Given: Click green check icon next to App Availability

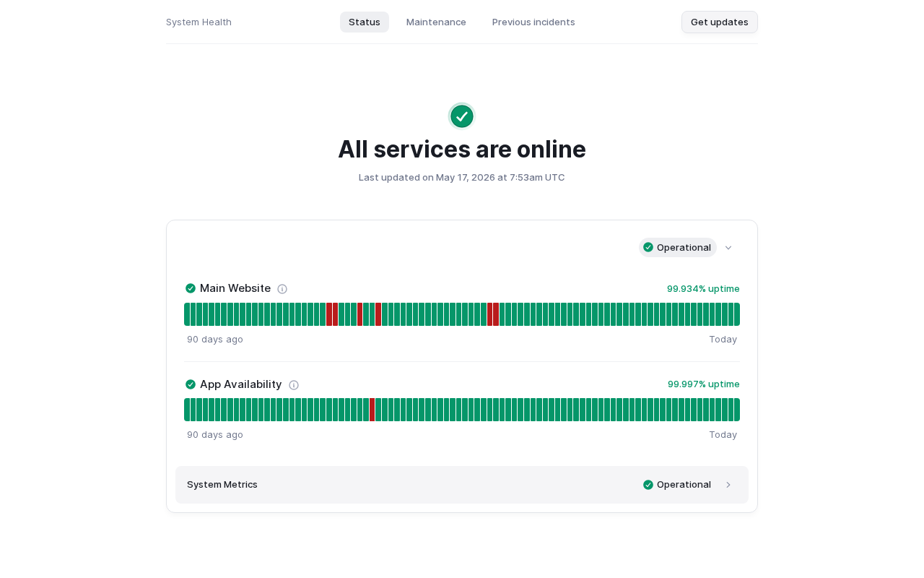Looking at the screenshot, I should [x=191, y=384].
